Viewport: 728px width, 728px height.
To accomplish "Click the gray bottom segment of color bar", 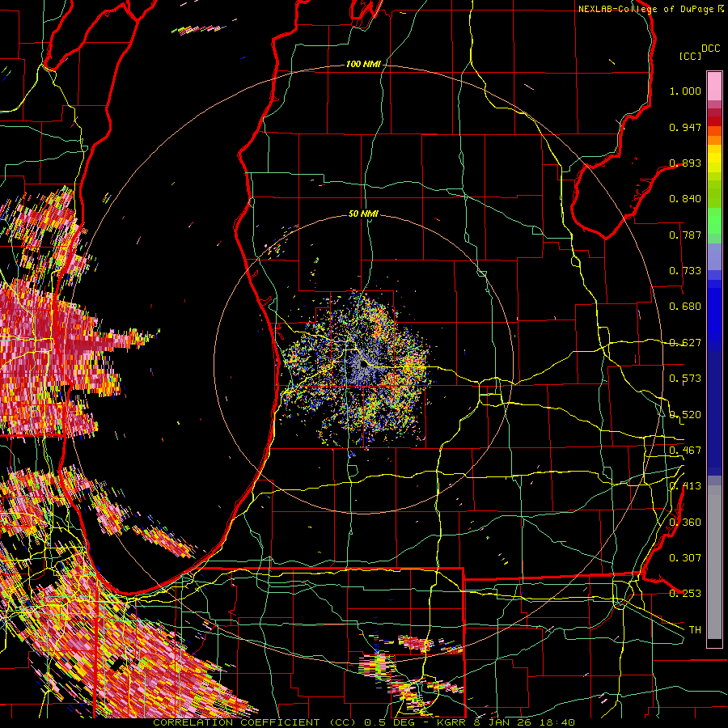I will [714, 562].
